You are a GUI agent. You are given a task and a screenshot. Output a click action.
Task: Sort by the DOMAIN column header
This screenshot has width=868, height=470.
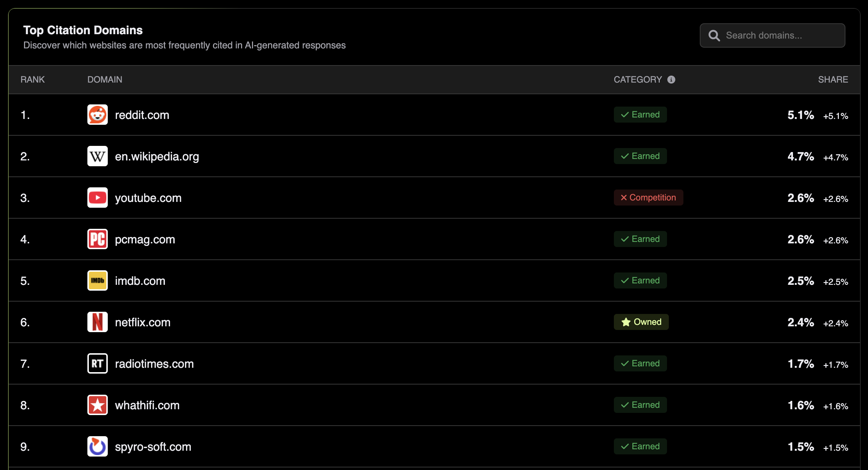104,79
